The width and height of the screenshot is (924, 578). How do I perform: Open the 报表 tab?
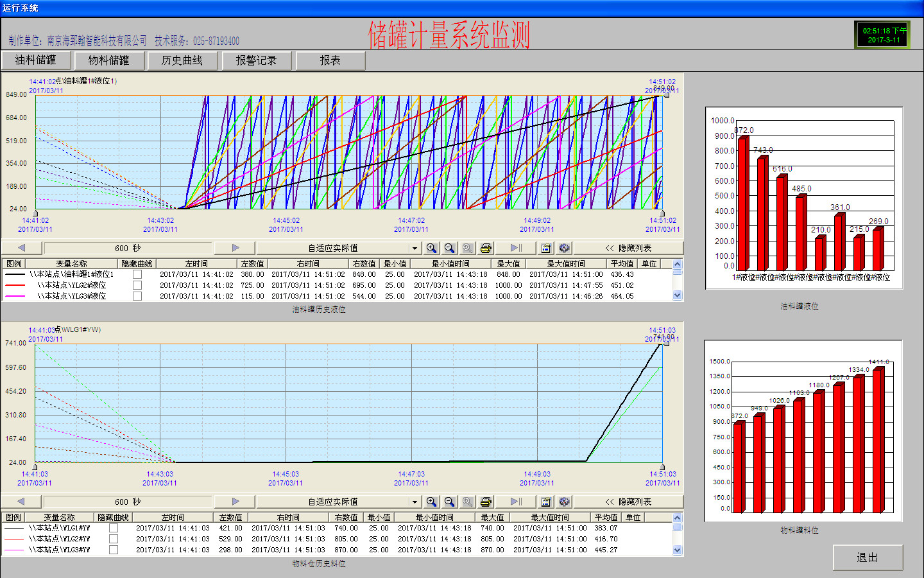330,60
